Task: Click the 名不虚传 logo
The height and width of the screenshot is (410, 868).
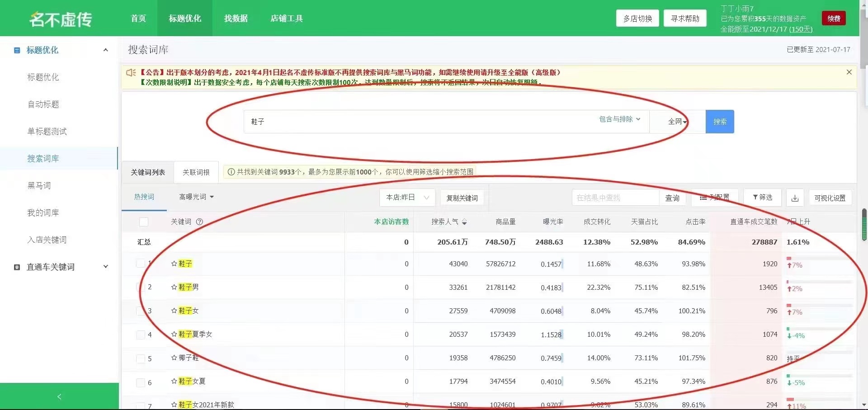Action: [x=61, y=19]
